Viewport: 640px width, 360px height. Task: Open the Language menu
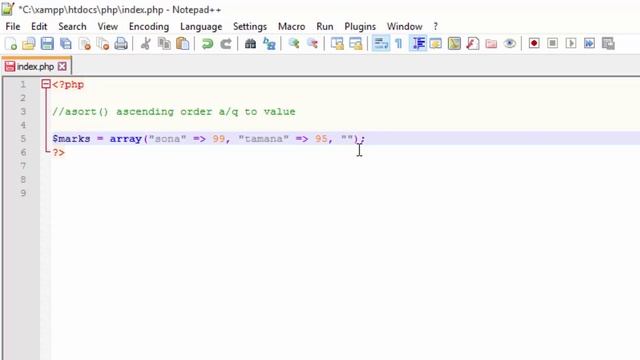pyautogui.click(x=201, y=27)
